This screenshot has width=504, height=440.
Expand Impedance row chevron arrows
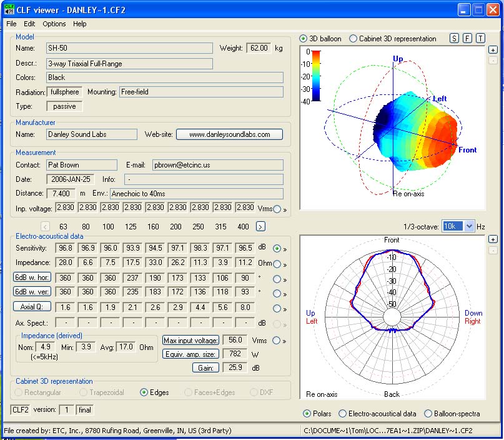[x=285, y=265]
